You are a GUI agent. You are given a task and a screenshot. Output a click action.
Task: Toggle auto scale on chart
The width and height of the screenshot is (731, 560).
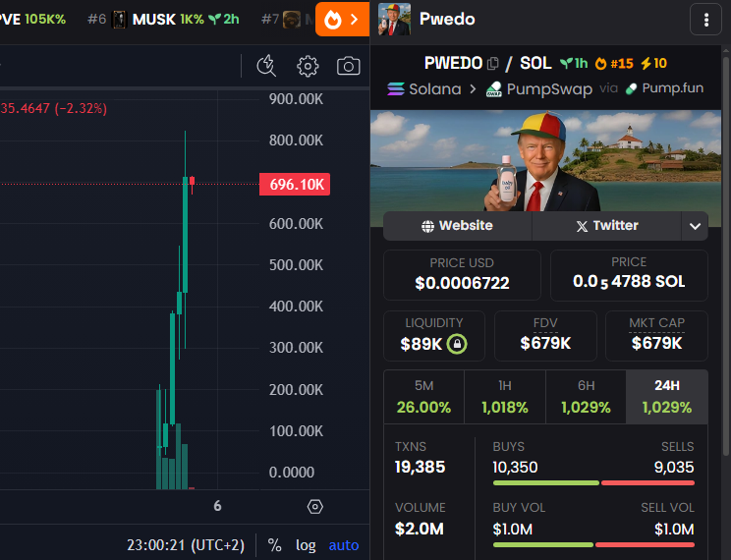point(344,545)
